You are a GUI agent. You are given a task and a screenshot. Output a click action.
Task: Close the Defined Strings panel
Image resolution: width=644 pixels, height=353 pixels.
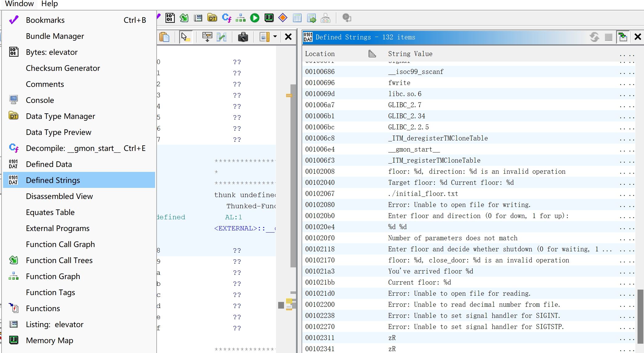638,37
